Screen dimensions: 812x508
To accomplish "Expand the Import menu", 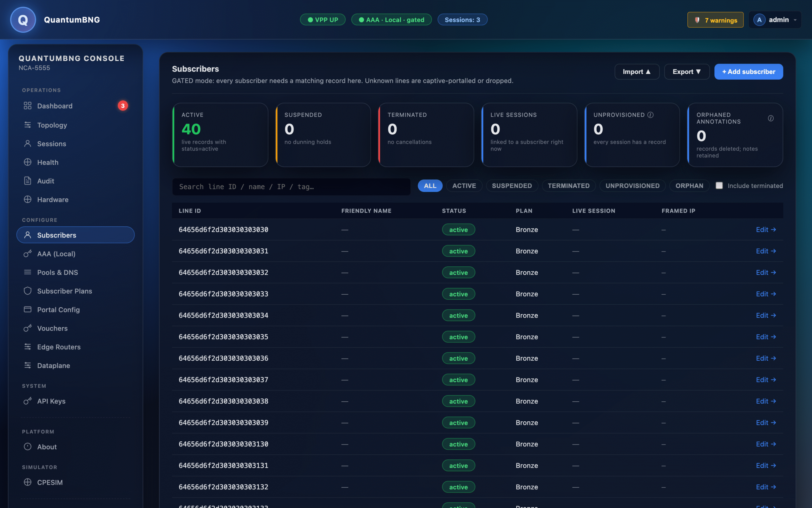I will coord(637,71).
